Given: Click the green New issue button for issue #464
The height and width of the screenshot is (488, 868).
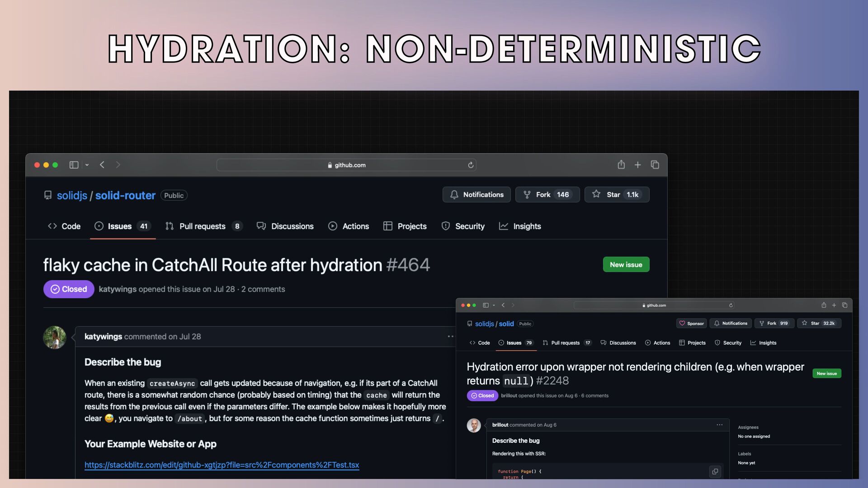Looking at the screenshot, I should [x=626, y=265].
